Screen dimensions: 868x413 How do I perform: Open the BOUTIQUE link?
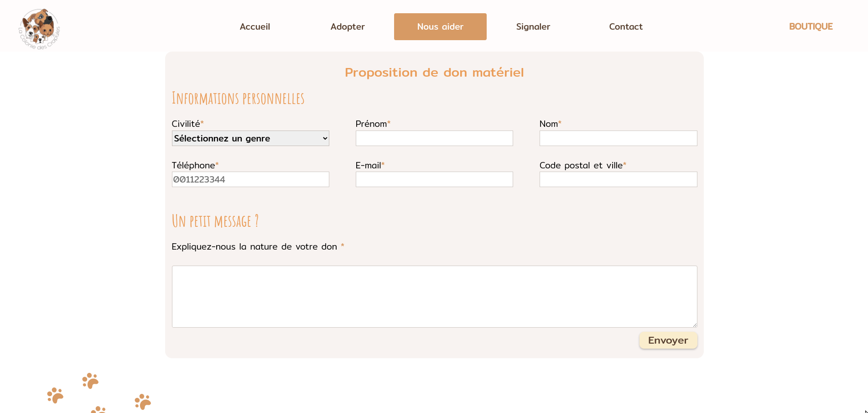point(811,26)
